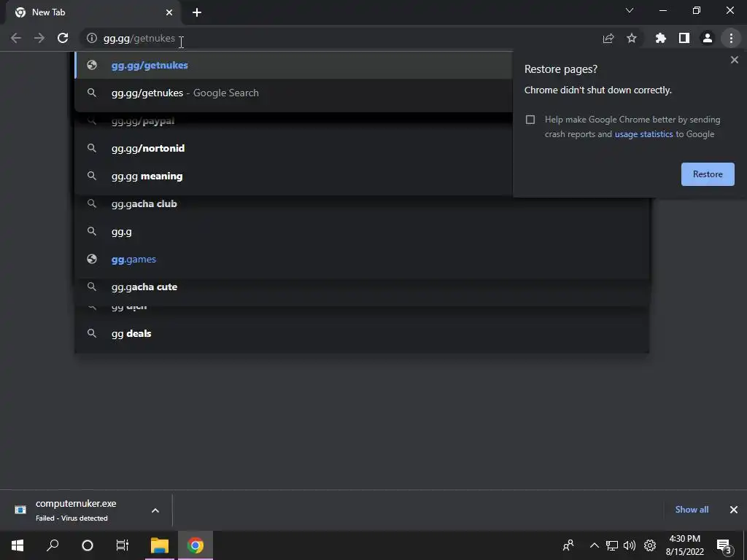Select the gg.gg/nortonid suggestion
Image resolution: width=747 pixels, height=560 pixels.
(293, 148)
